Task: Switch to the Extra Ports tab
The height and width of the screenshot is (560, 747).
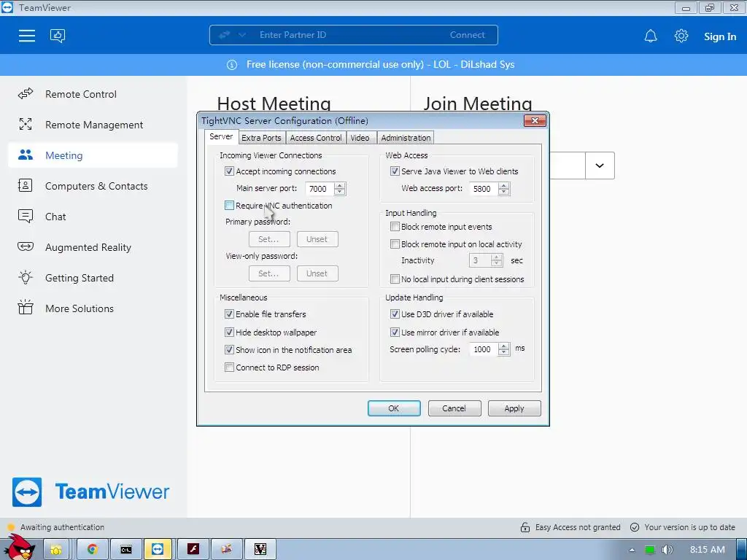Action: [261, 138]
